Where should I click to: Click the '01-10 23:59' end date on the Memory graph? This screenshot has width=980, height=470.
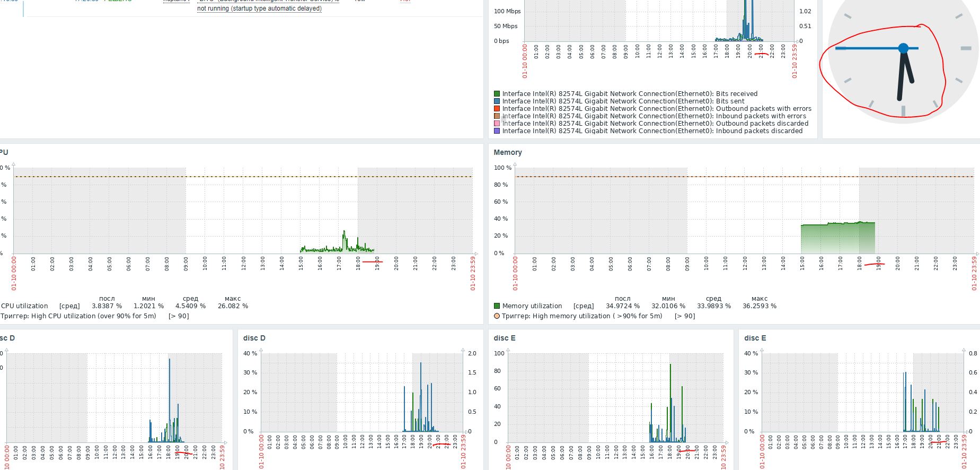pos(974,273)
